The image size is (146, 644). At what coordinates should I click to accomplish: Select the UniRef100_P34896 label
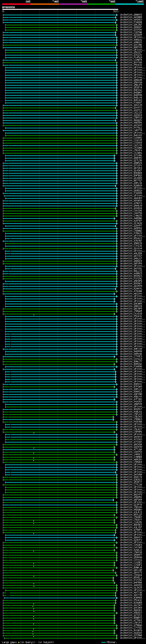(x=131, y=366)
